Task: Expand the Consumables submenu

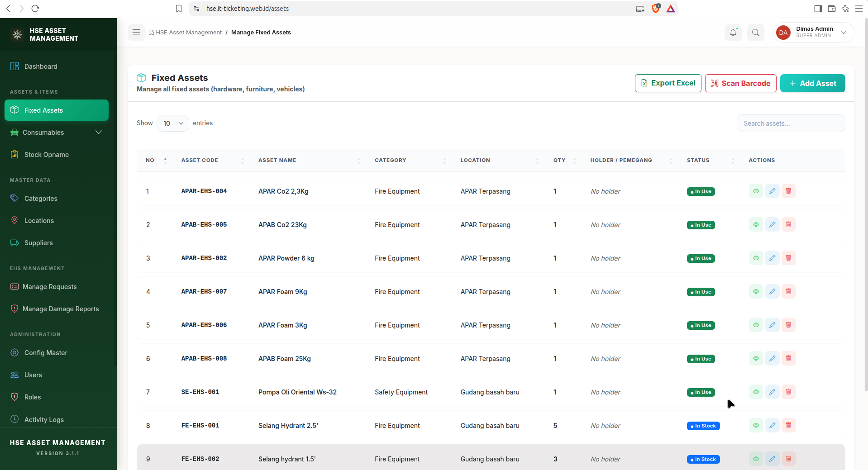Action: click(x=57, y=133)
